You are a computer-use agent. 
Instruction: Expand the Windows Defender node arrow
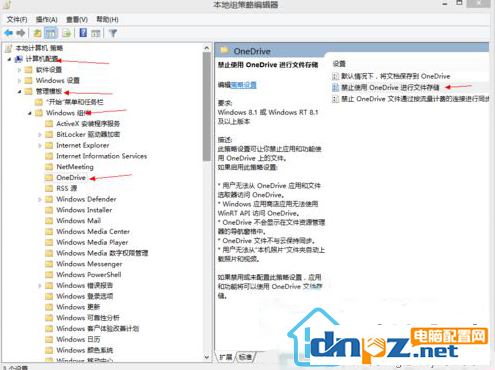point(40,199)
